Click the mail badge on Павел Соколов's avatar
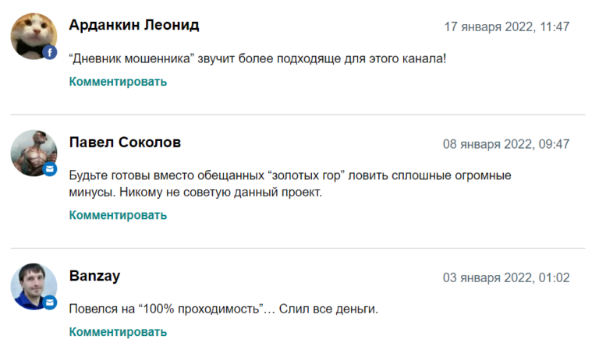 tap(51, 168)
